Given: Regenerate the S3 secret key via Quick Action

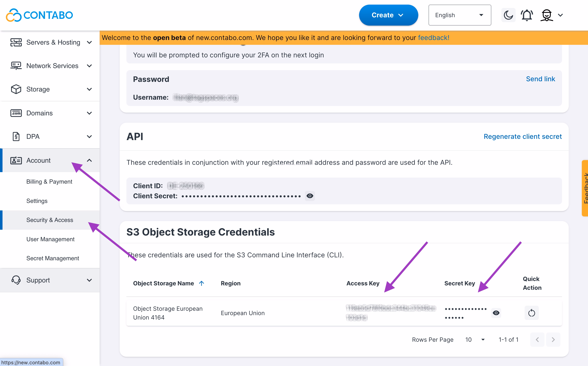Looking at the screenshot, I should 532,313.
